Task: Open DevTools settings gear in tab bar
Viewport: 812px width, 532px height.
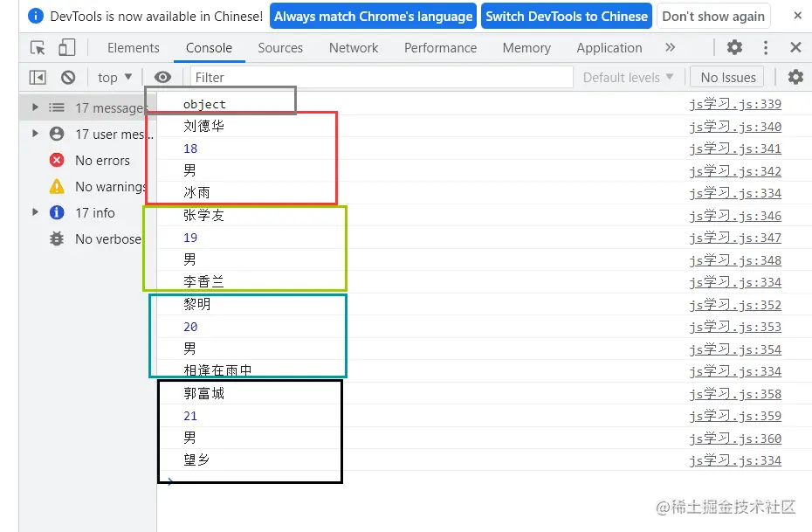Action: pyautogui.click(x=734, y=48)
